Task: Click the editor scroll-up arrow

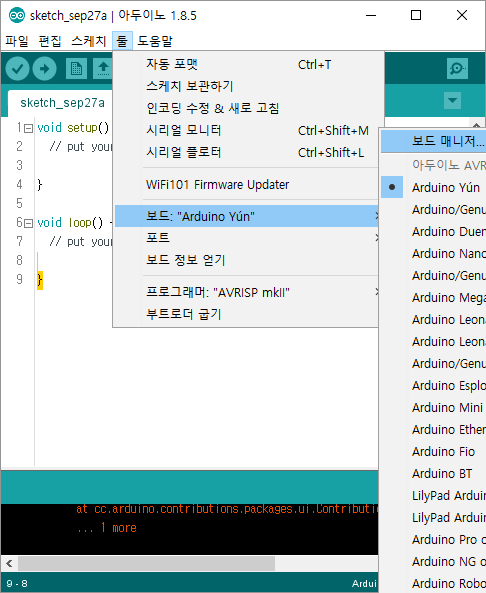Action: click(476, 124)
